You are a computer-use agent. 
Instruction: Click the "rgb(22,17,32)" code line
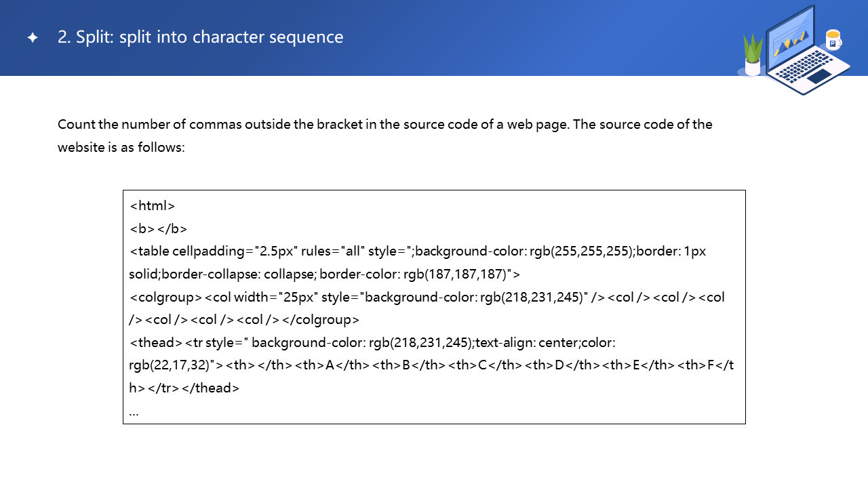pos(431,366)
